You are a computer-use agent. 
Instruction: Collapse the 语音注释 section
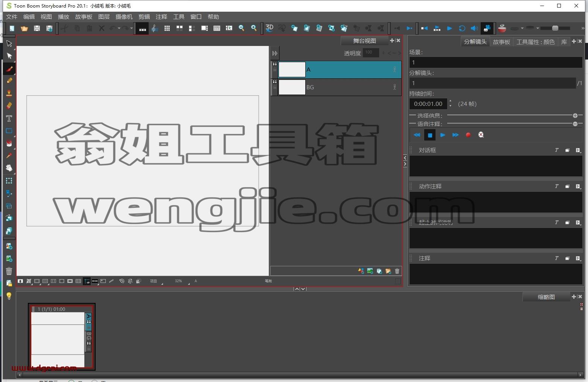click(x=575, y=124)
